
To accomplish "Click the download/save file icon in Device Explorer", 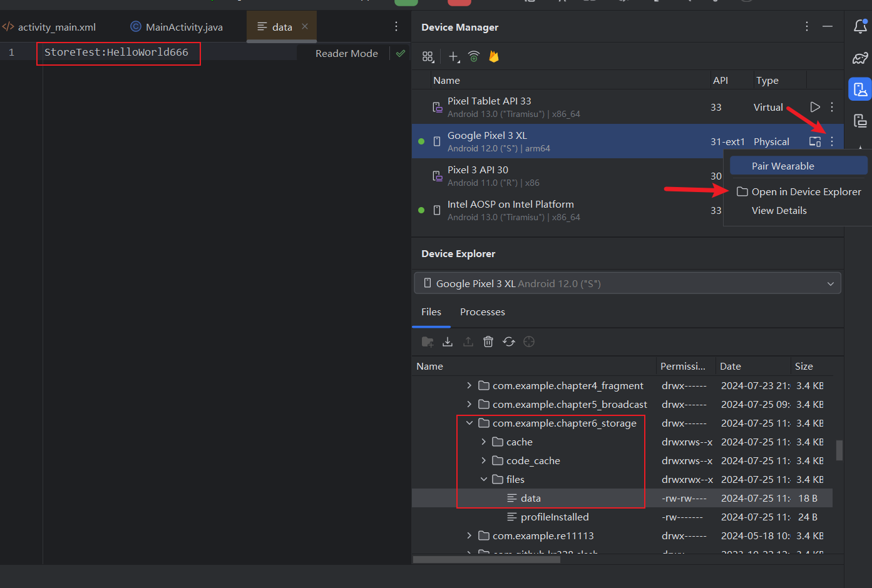I will [x=448, y=342].
